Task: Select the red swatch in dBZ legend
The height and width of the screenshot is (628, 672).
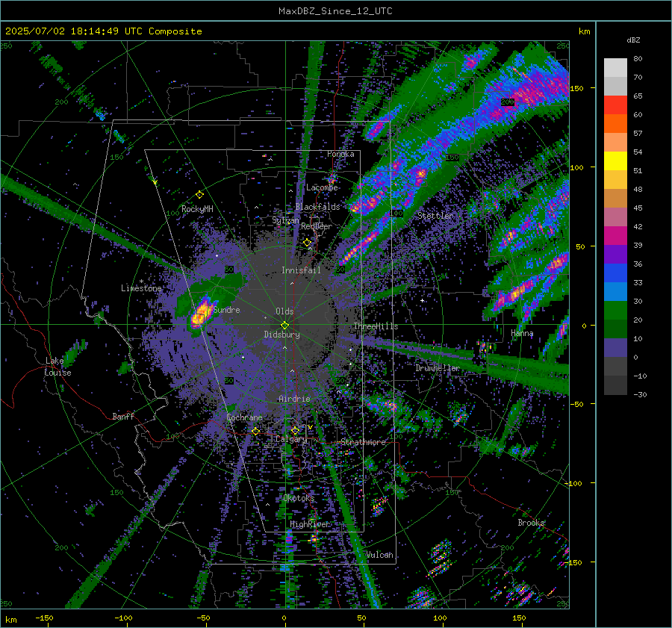Action: pyautogui.click(x=615, y=105)
